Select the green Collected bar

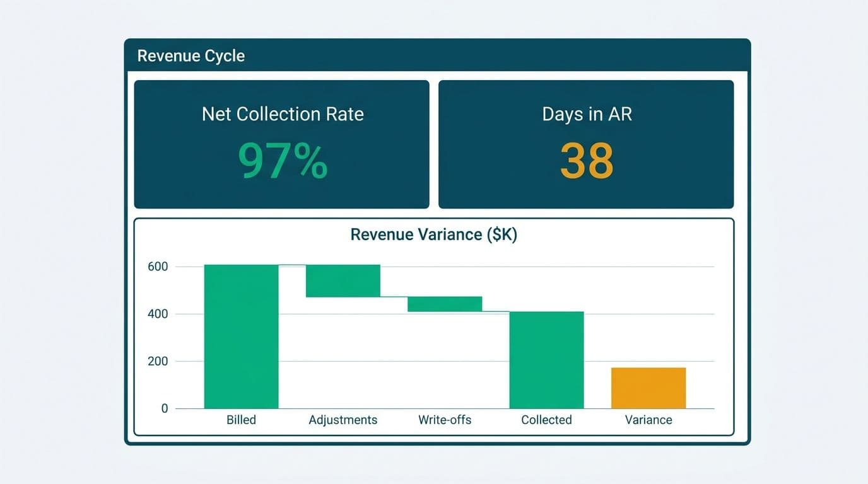point(546,360)
